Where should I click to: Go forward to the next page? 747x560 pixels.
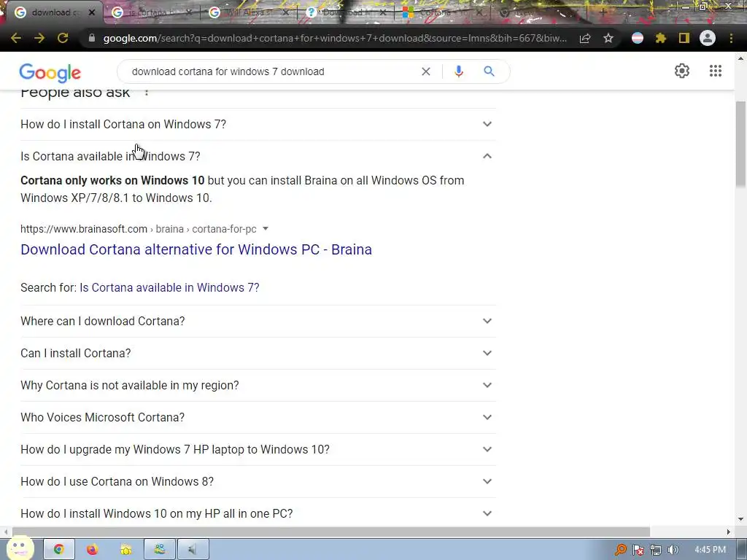(39, 38)
